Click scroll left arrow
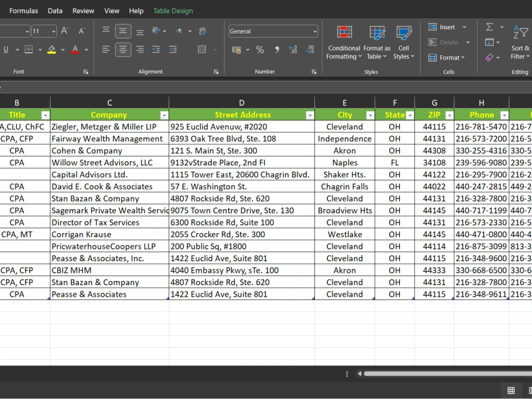Viewport: 532px width, 399px height. (359, 374)
